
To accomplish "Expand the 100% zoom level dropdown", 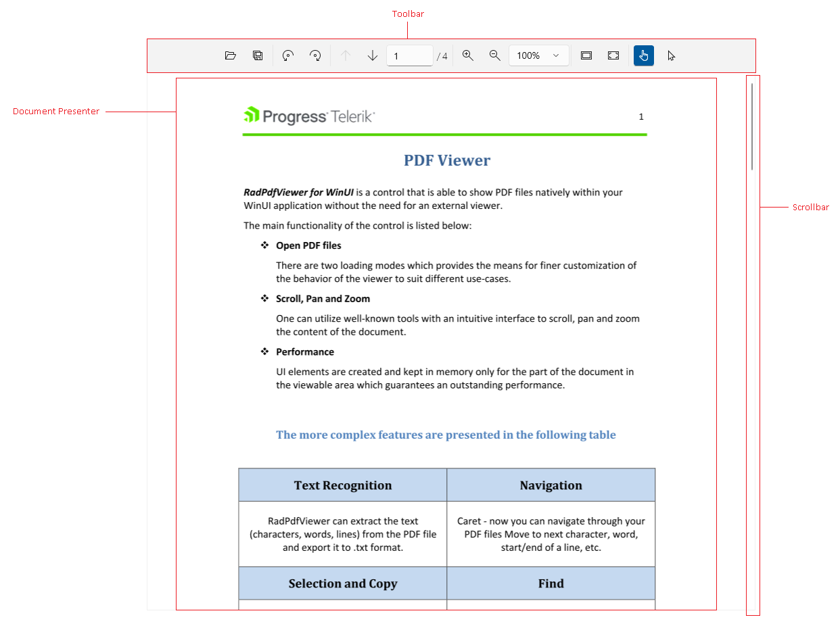I will pos(539,55).
